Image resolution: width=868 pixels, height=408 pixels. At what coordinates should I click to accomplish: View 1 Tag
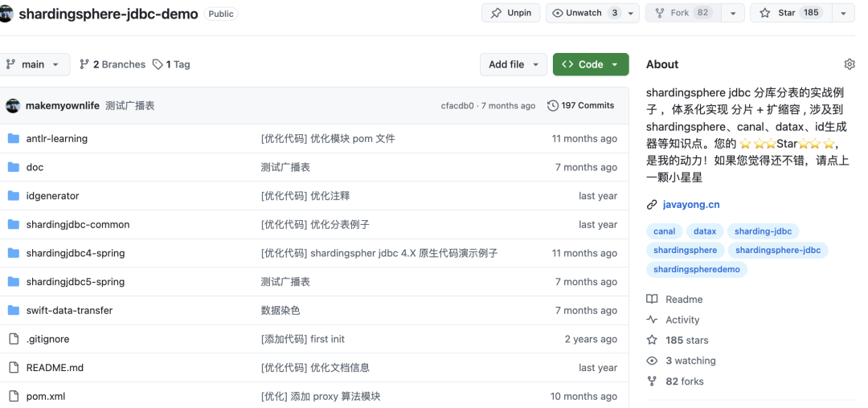172,65
